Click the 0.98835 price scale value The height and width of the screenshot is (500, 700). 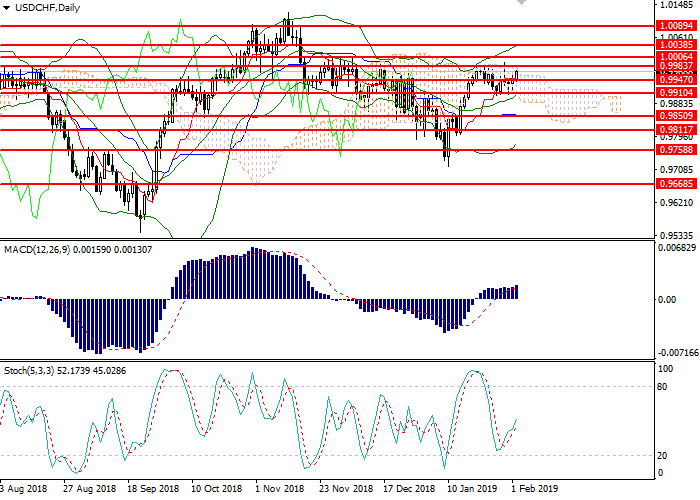pyautogui.click(x=676, y=104)
